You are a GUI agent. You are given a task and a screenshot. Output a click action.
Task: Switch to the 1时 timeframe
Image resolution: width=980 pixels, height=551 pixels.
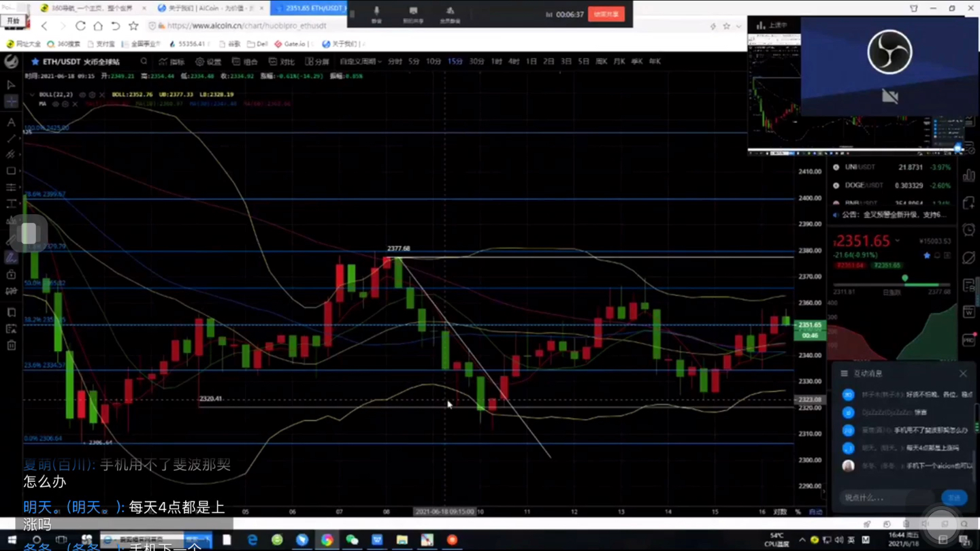pyautogui.click(x=497, y=61)
